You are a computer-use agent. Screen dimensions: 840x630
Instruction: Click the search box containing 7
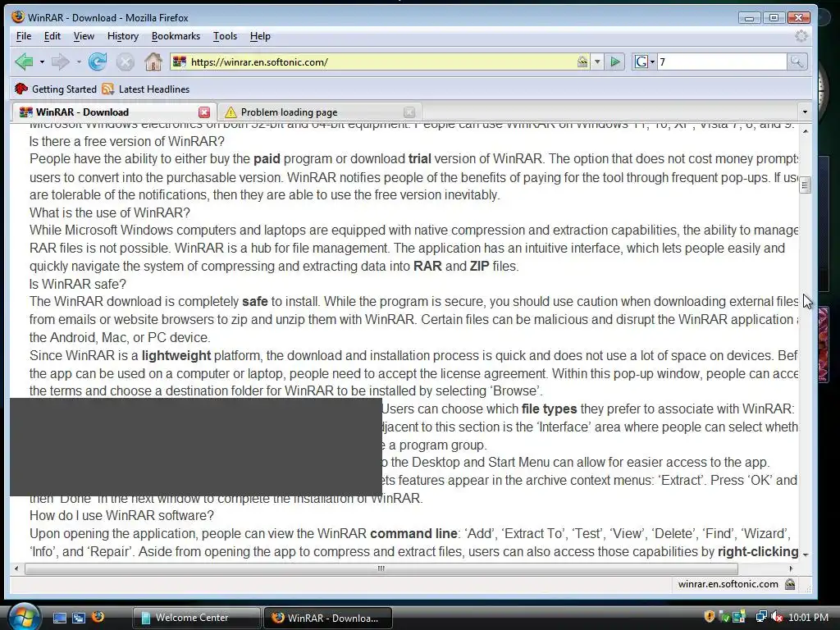(x=722, y=62)
